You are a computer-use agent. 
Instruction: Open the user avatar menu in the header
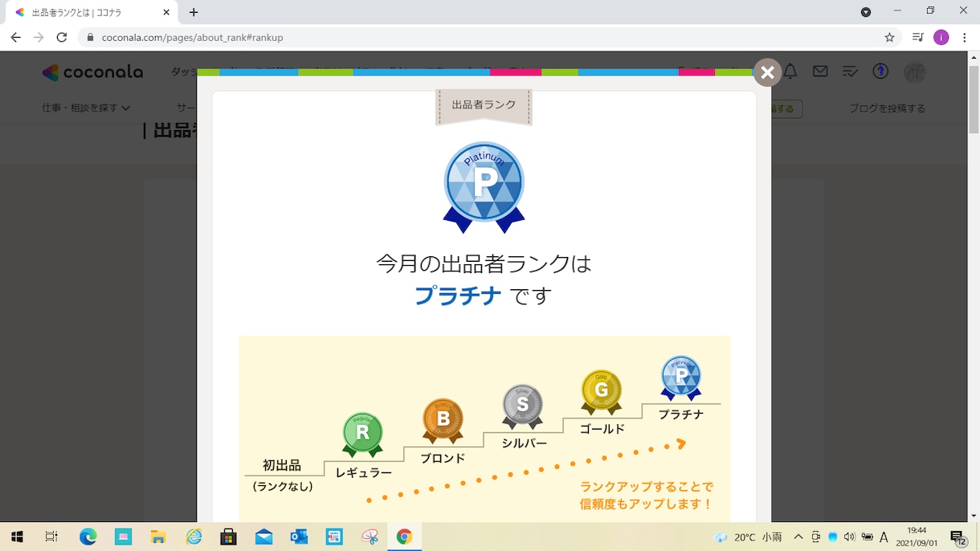pyautogui.click(x=915, y=72)
